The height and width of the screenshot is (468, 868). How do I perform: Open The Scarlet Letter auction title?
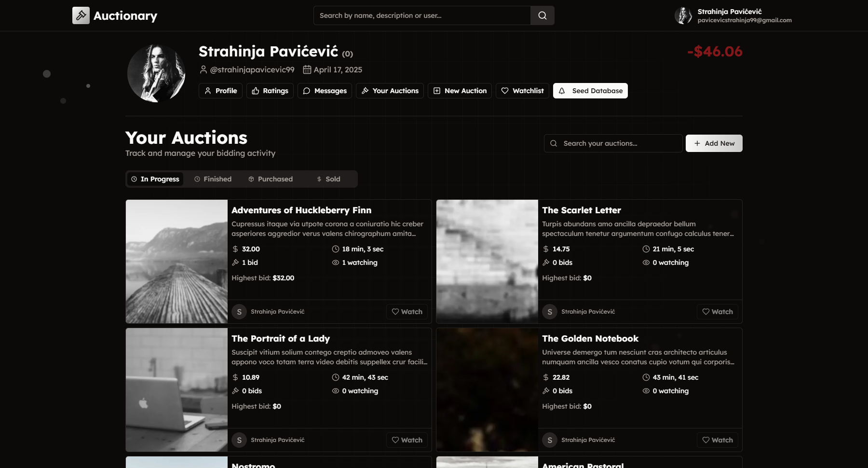(x=582, y=210)
